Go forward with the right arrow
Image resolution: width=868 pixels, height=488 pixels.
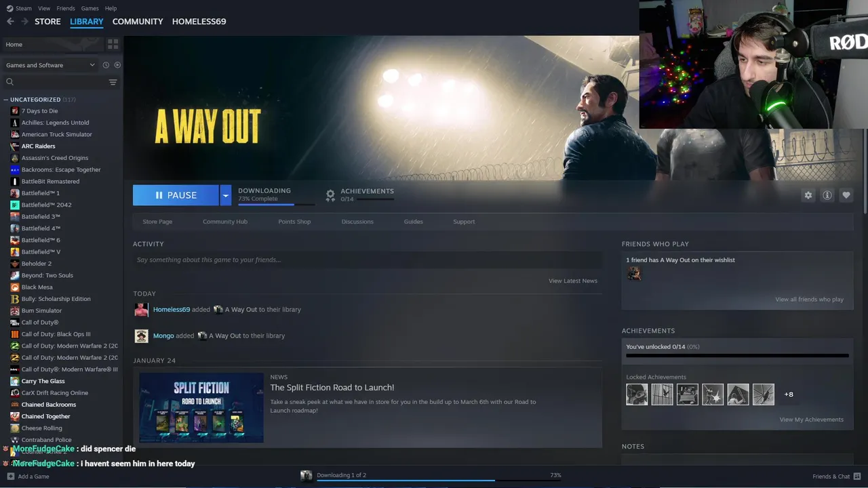click(x=24, y=22)
